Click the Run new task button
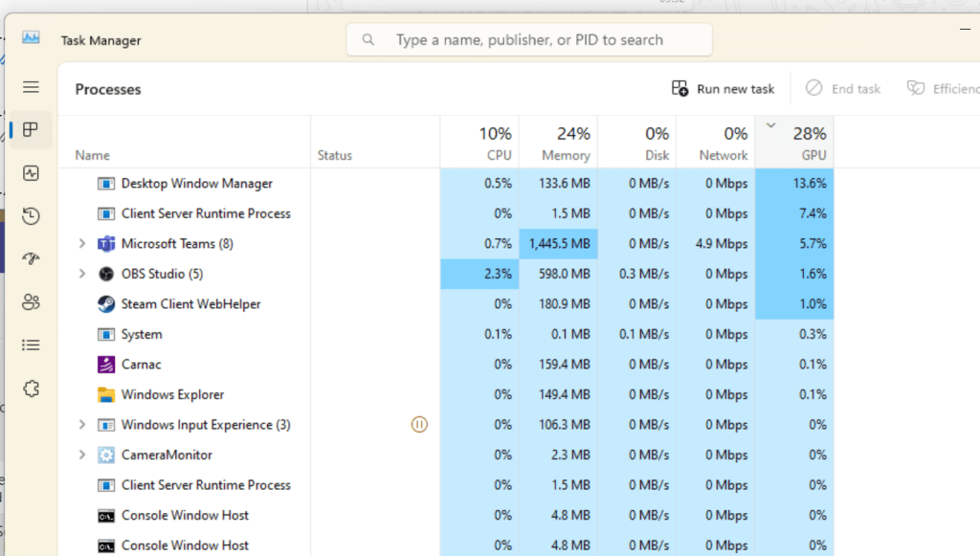The height and width of the screenshot is (556, 980). point(724,89)
